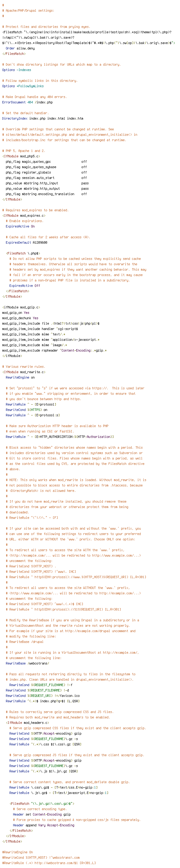
Task: Click the 'Options -Indexes' directive line
Action: pyautogui.click(x=16, y=70)
